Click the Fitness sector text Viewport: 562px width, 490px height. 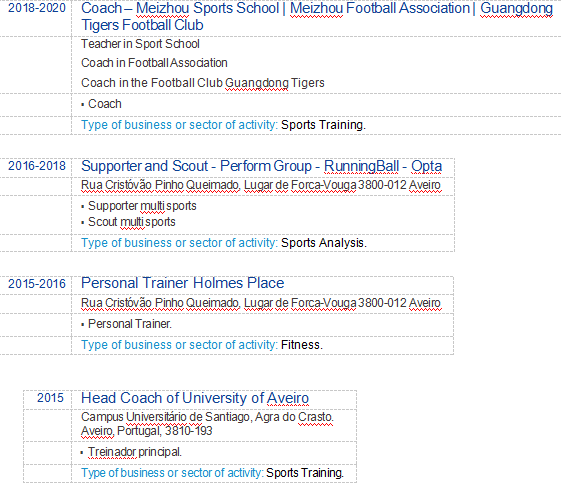click(x=302, y=345)
